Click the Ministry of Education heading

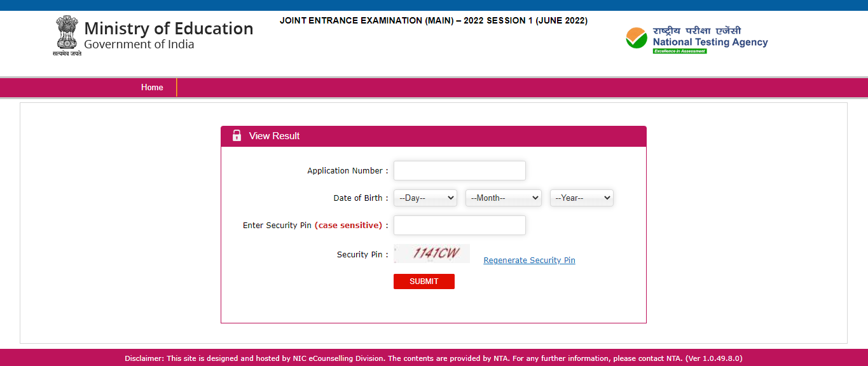(x=169, y=29)
